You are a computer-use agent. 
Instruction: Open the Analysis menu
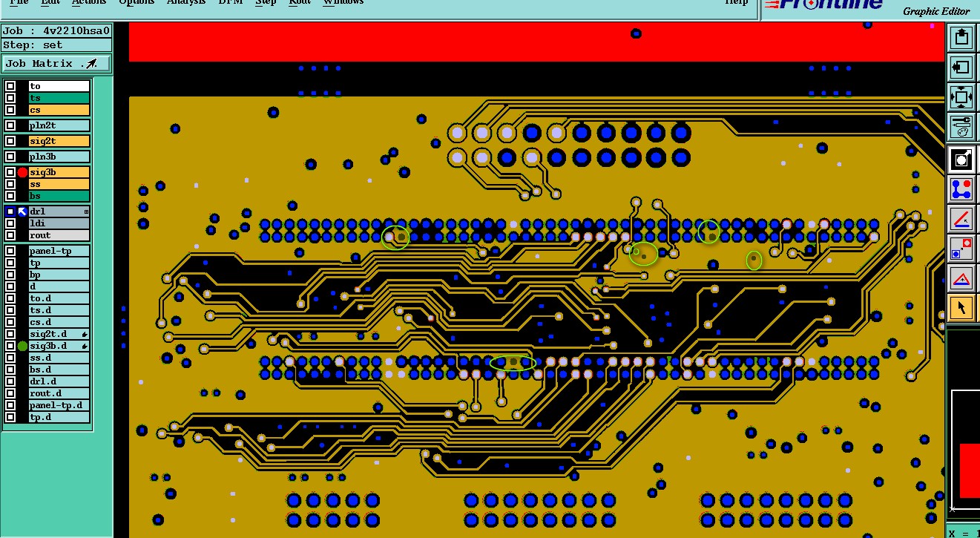tap(185, 2)
